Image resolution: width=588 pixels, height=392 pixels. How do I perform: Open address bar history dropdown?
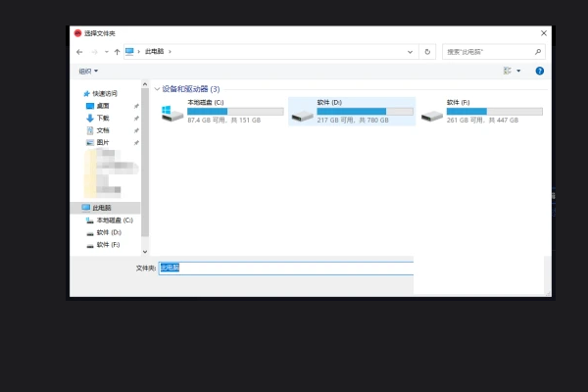point(410,52)
